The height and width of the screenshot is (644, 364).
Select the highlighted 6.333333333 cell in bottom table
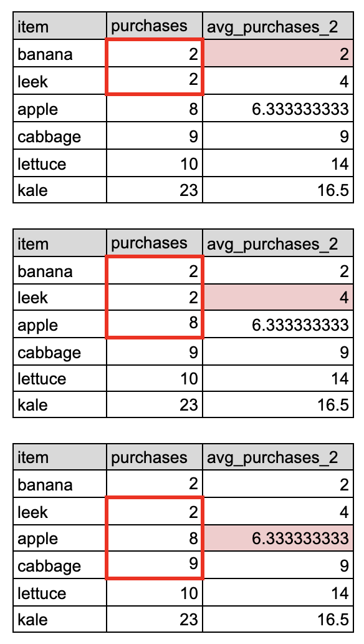tap(278, 538)
